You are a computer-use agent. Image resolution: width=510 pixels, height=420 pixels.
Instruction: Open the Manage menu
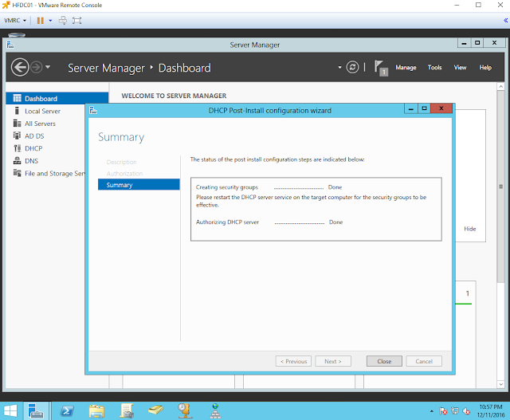406,67
